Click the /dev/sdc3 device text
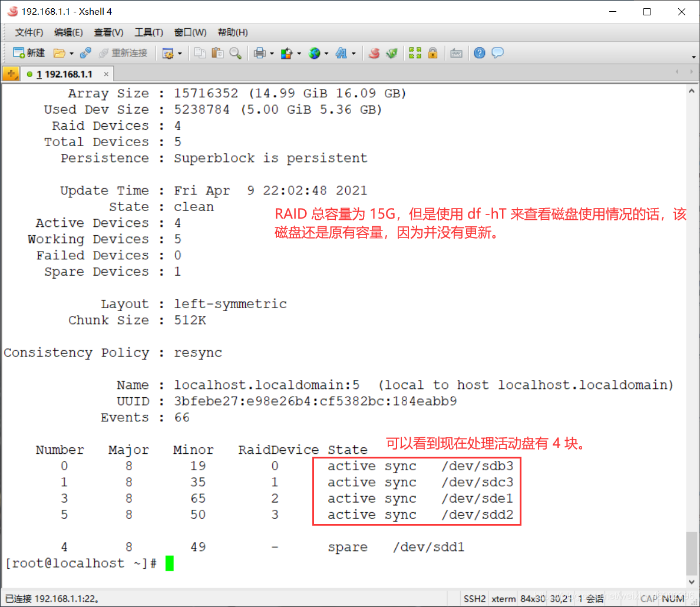Screen dimensions: 700x607 tap(477, 483)
